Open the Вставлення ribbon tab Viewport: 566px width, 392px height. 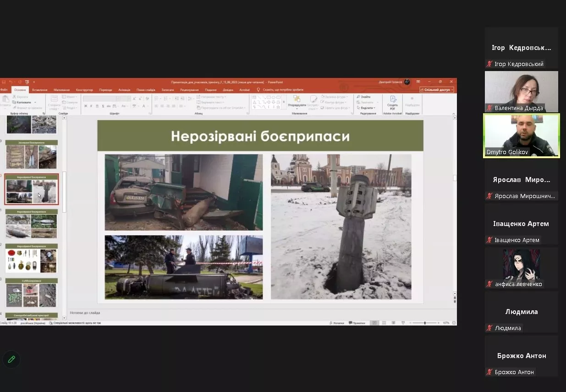point(40,90)
